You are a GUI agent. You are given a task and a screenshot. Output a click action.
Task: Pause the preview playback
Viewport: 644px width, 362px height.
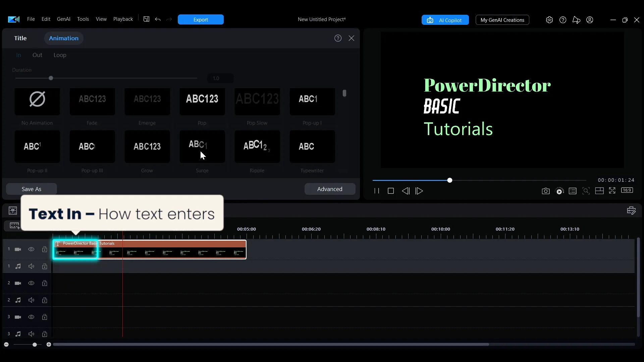click(377, 191)
